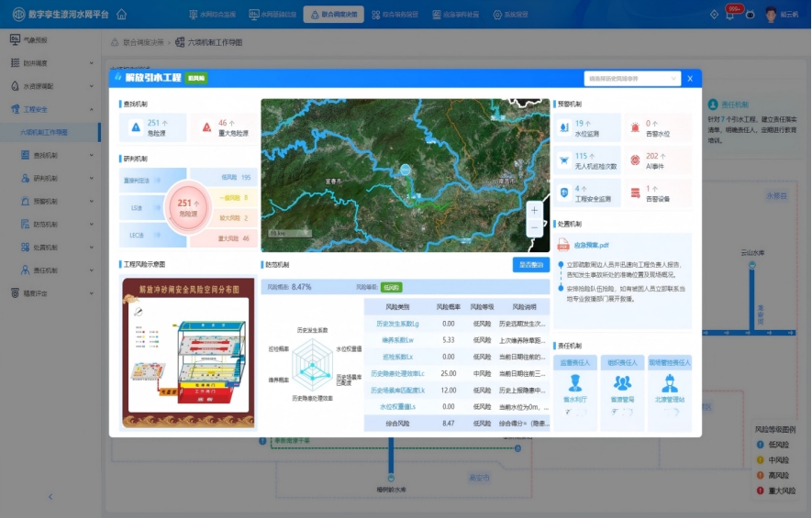Viewport: 812px width, 518px height.
Task: Click the 是否整治 blue button
Action: point(530,265)
